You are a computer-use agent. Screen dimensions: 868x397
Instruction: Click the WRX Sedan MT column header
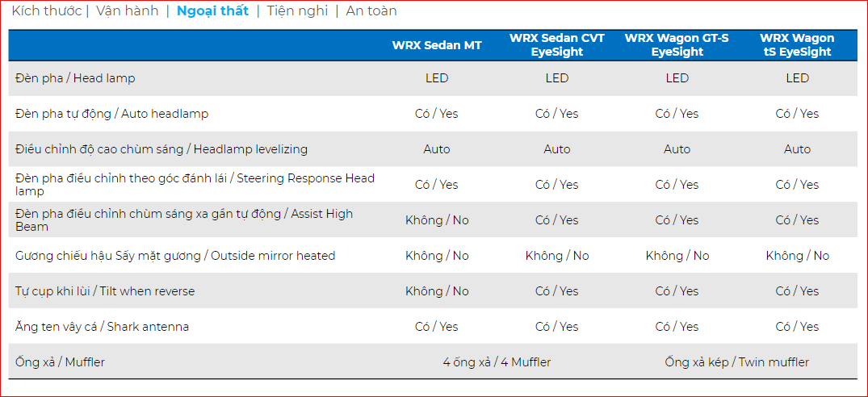click(x=437, y=45)
